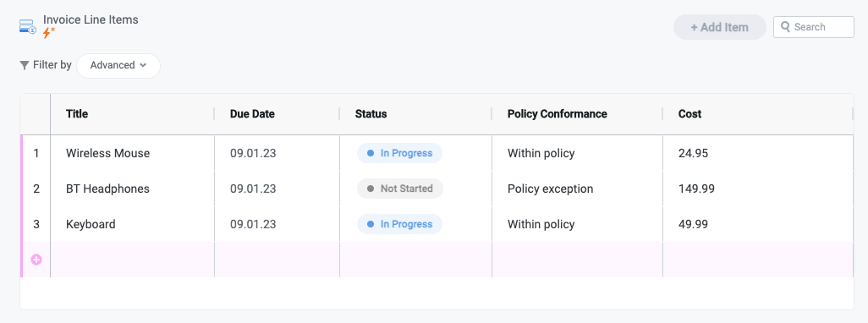Viewport: 868px width, 323px height.
Task: Click the + Add Item button
Action: click(720, 27)
